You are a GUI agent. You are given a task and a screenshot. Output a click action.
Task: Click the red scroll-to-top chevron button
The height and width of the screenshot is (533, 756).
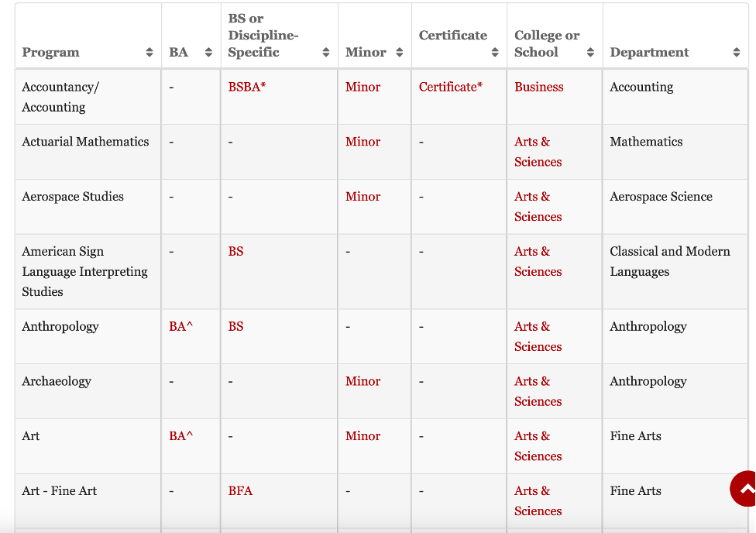745,489
